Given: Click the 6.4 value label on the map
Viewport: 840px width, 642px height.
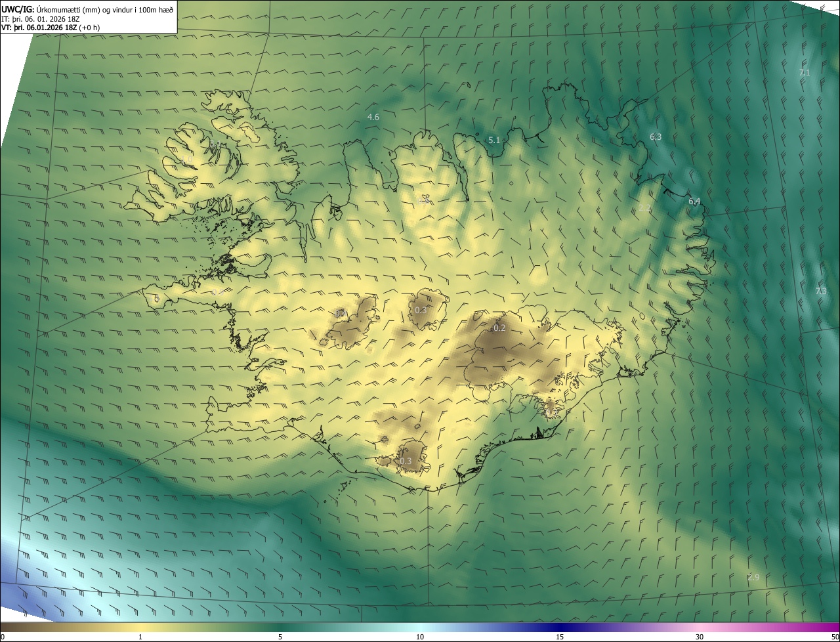Looking at the screenshot, I should click(694, 202).
